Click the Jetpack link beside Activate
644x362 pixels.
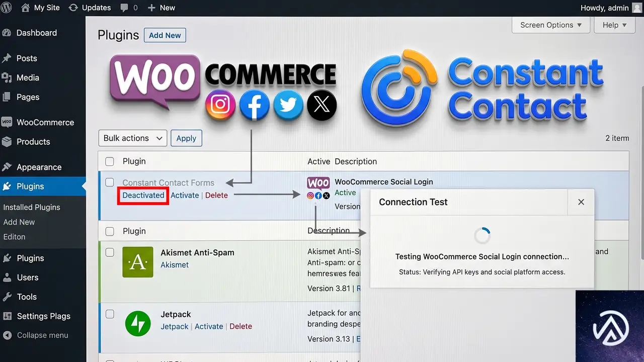(175, 326)
